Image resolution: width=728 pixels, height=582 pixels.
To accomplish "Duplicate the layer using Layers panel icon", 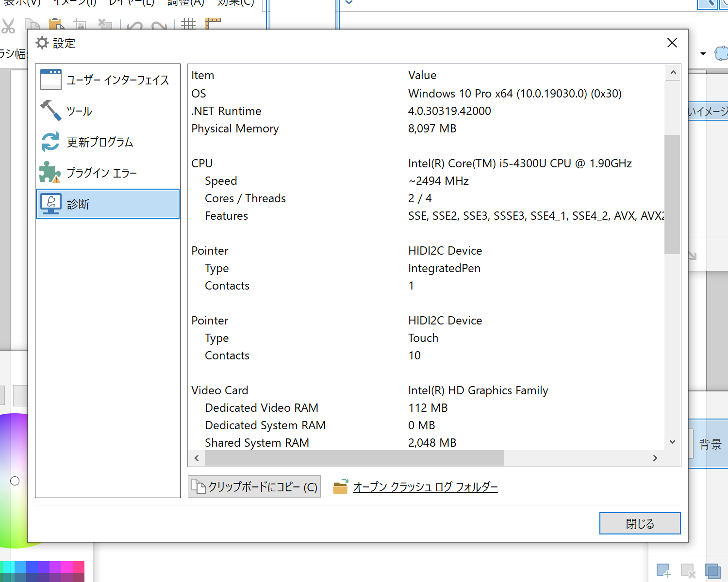I will [712, 571].
